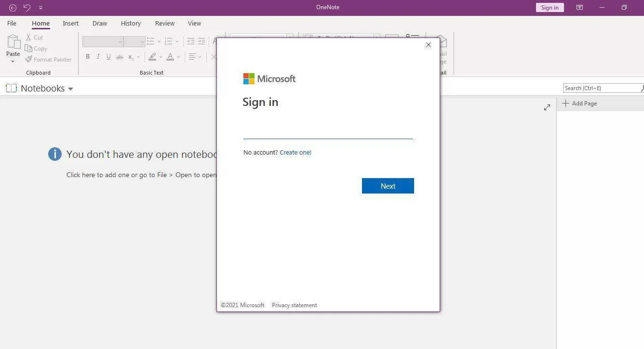
Task: Click the paragraph alignment icon
Action: click(x=192, y=57)
